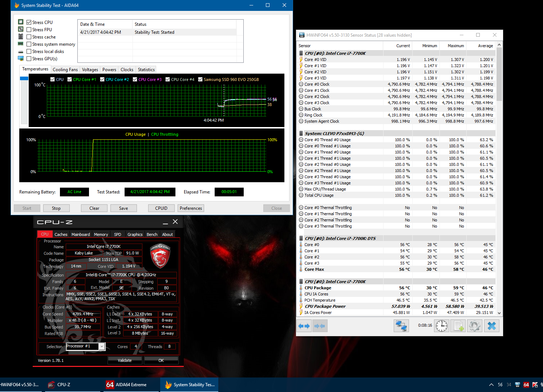Toggle the CPU Core #4 graph checkbox

[168, 79]
